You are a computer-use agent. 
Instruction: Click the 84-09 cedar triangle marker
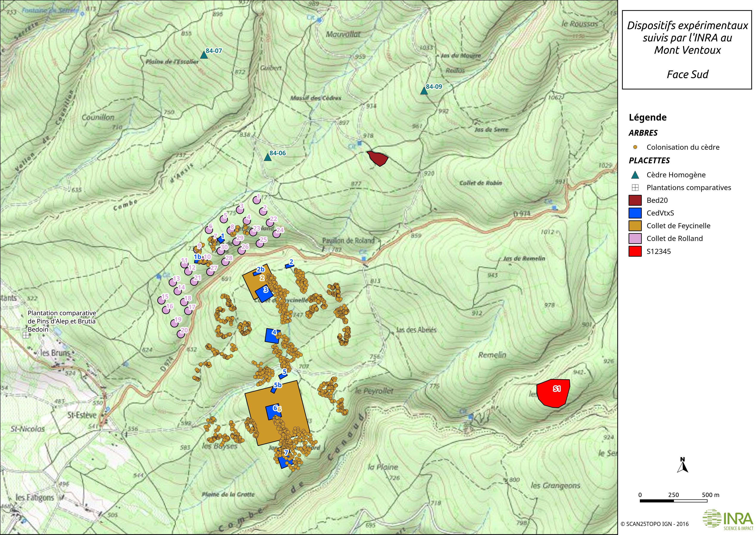(424, 91)
